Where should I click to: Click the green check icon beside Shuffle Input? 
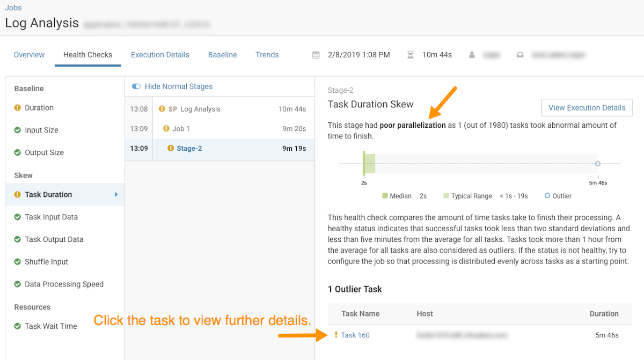coord(17,262)
